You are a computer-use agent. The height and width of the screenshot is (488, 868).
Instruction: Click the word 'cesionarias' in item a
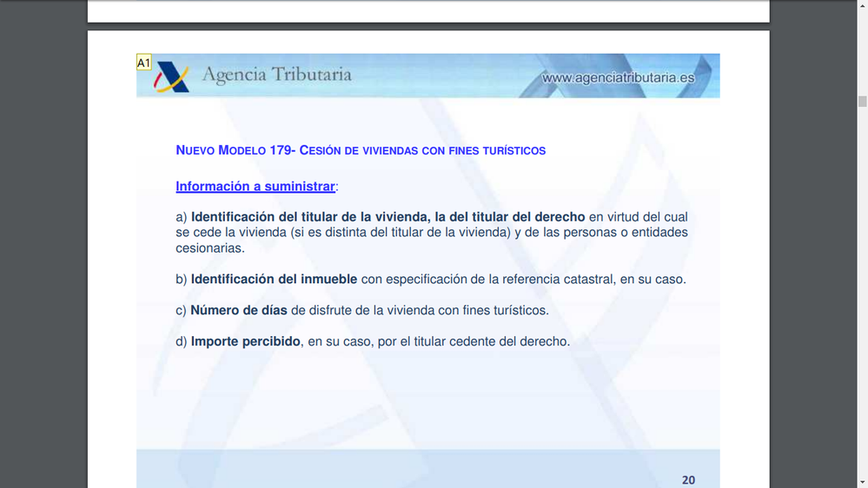[209, 248]
